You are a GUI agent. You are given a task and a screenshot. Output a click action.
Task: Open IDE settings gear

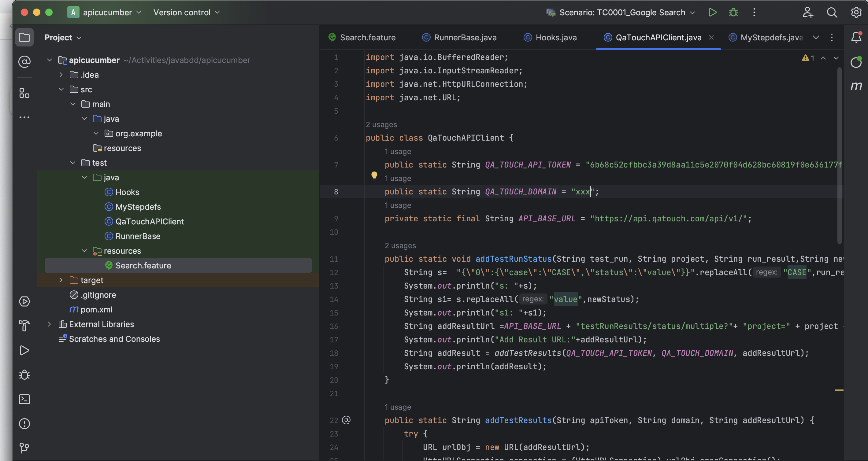click(x=856, y=13)
